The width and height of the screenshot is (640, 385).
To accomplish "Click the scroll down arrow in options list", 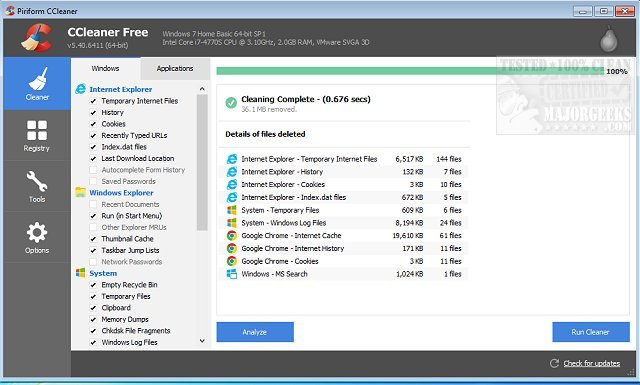I will [202, 341].
